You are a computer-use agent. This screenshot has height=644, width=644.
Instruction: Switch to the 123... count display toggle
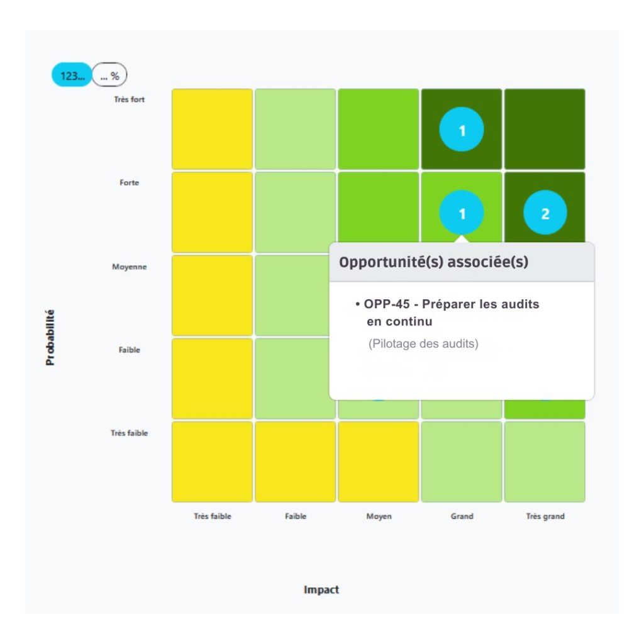coord(72,75)
